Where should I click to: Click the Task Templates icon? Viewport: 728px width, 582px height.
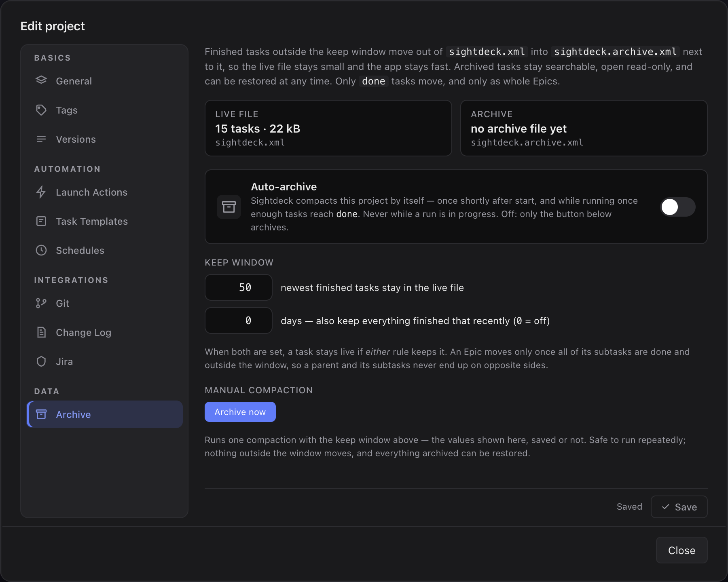(x=41, y=221)
